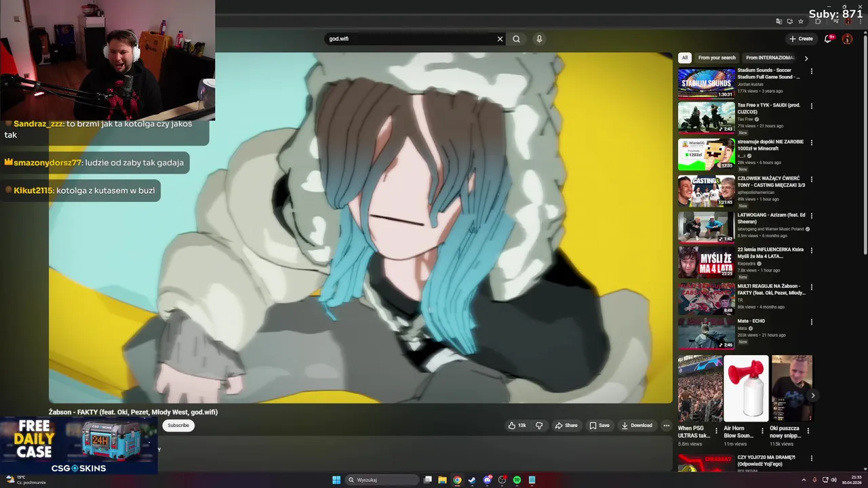The width and height of the screenshot is (868, 488).
Task: Open options for MULTI REAGUJE video
Action: [x=811, y=287]
